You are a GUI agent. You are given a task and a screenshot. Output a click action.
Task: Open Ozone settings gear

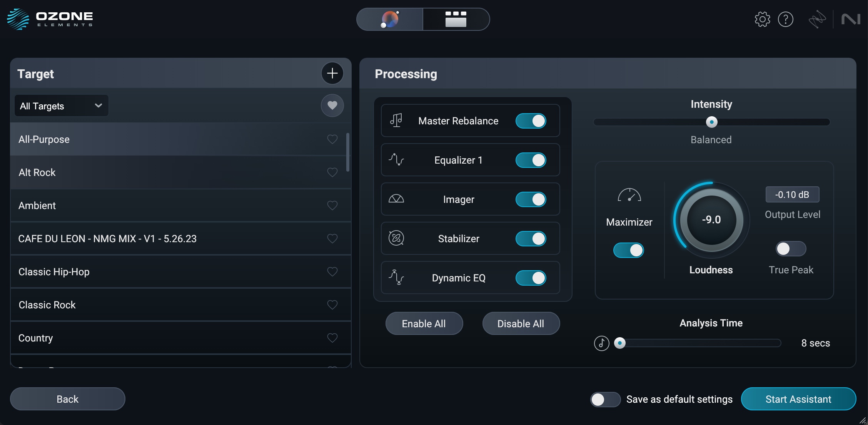(x=762, y=19)
